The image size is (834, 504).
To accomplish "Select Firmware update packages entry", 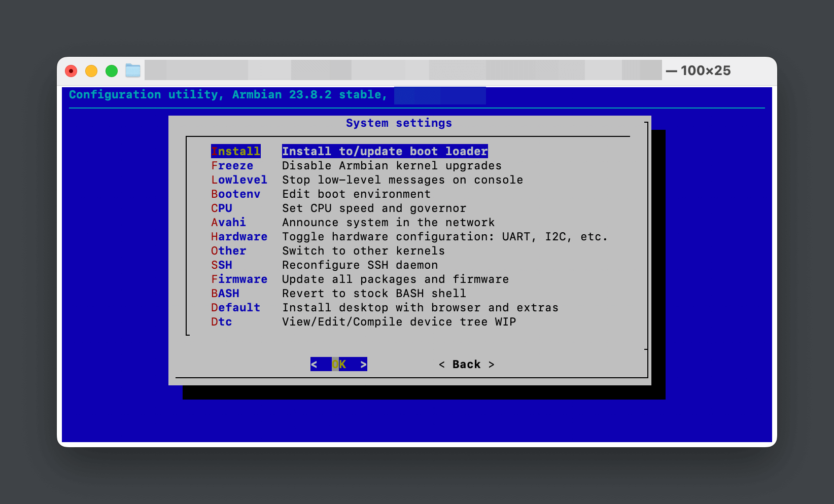I will (x=239, y=279).
